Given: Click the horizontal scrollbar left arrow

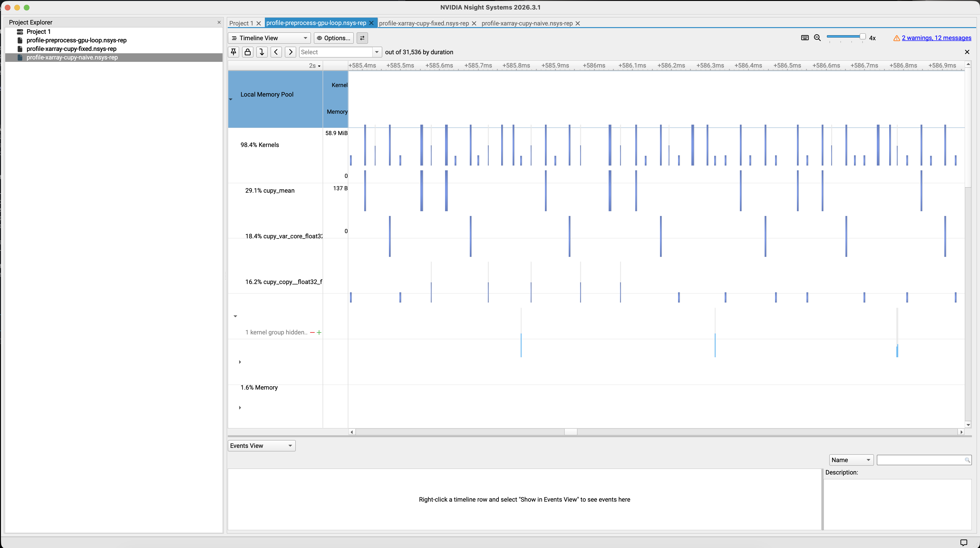Looking at the screenshot, I should [x=352, y=432].
